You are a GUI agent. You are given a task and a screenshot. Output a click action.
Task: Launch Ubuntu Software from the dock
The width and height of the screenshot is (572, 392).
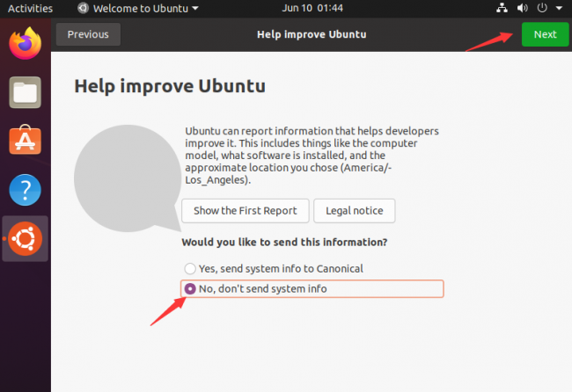coord(26,141)
